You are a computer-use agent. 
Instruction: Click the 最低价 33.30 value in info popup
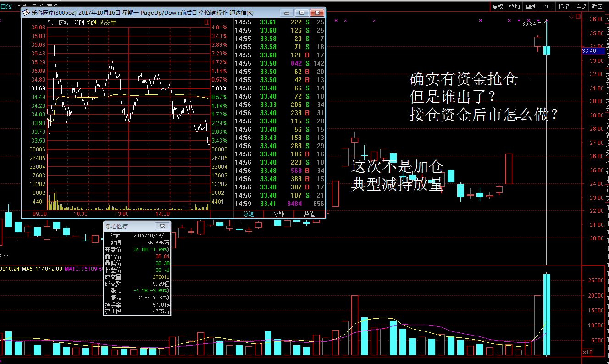pyautogui.click(x=162, y=263)
